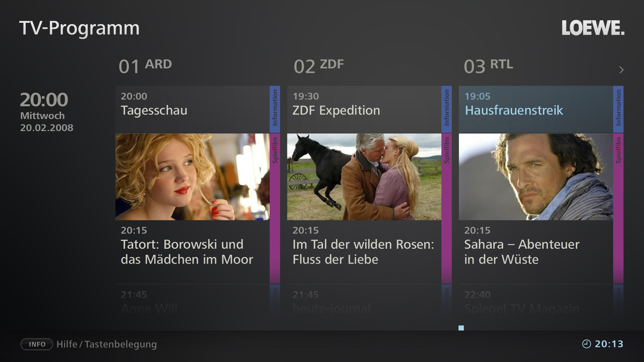Click the small blue position marker
This screenshot has width=644, height=362.
point(461,328)
